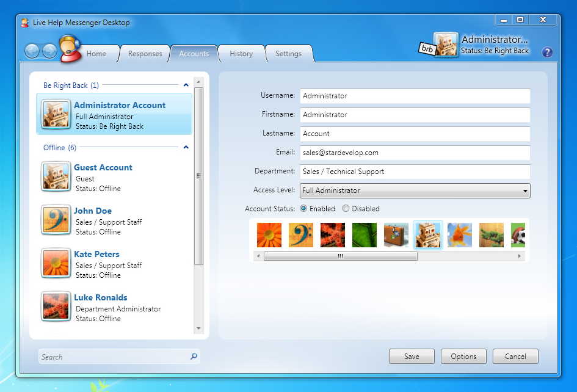Open help via the question mark icon

547,52
